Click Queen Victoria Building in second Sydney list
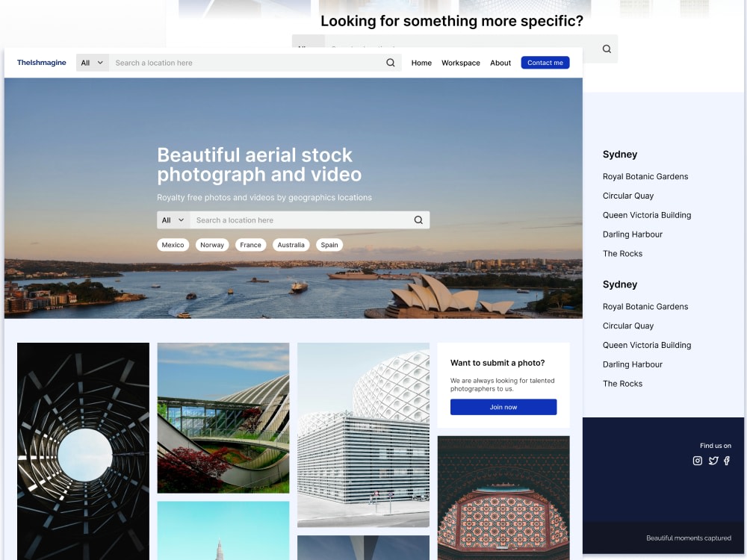The image size is (747, 560). [x=646, y=345]
